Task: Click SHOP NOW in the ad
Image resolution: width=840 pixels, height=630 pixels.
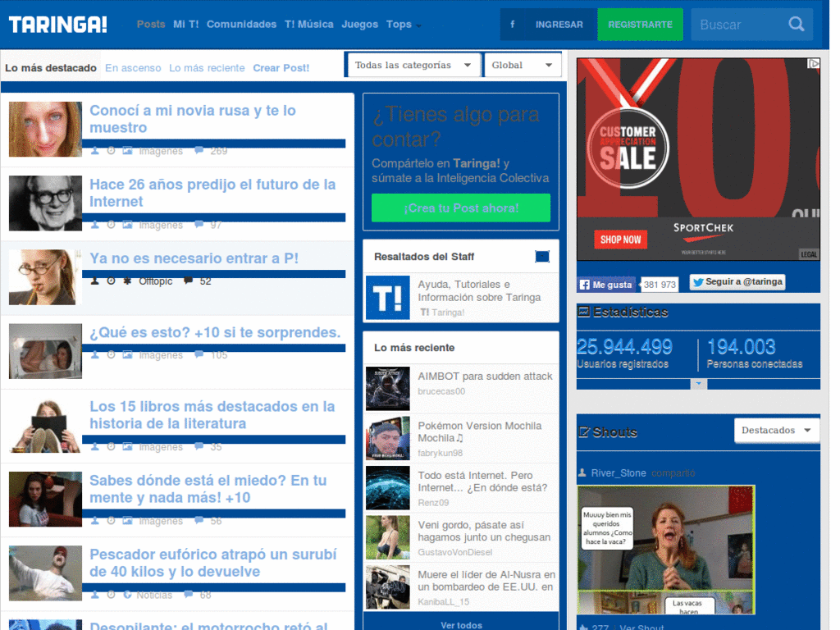Action: pos(620,240)
